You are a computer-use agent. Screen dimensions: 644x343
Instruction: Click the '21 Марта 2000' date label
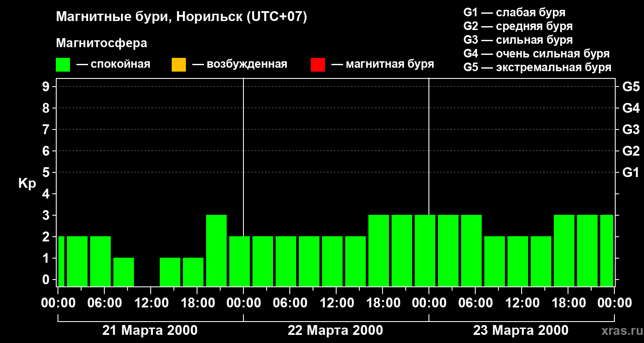pyautogui.click(x=150, y=331)
